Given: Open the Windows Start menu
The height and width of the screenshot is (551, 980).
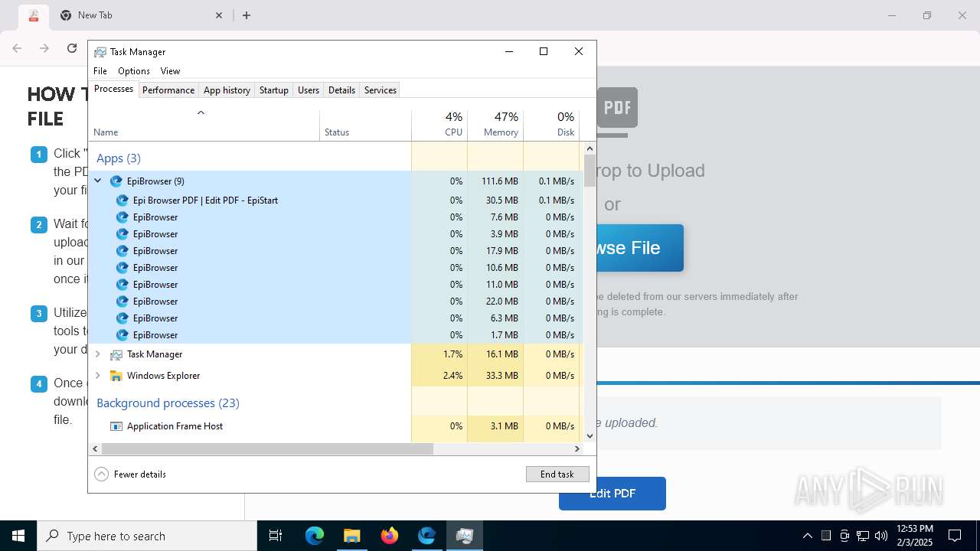Looking at the screenshot, I should tap(18, 536).
